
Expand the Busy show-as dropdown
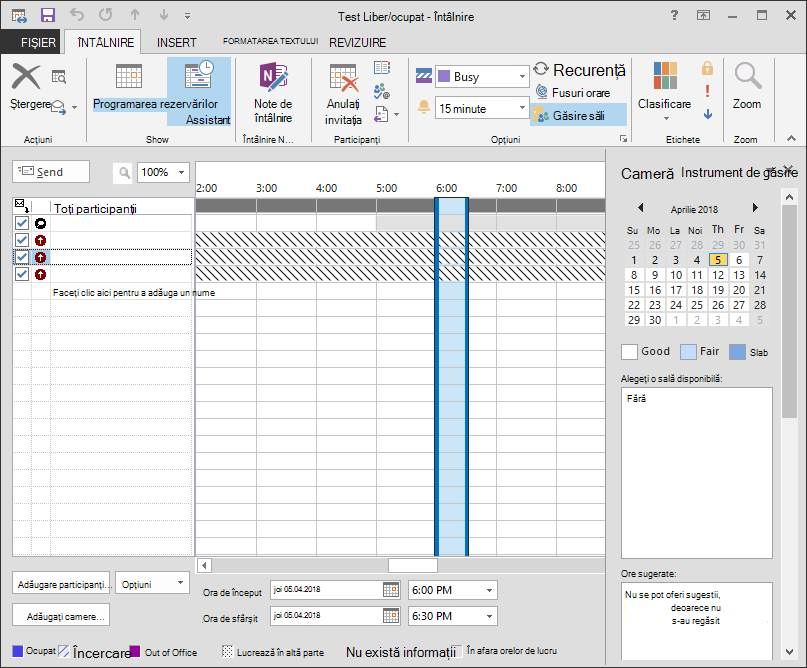(522, 77)
